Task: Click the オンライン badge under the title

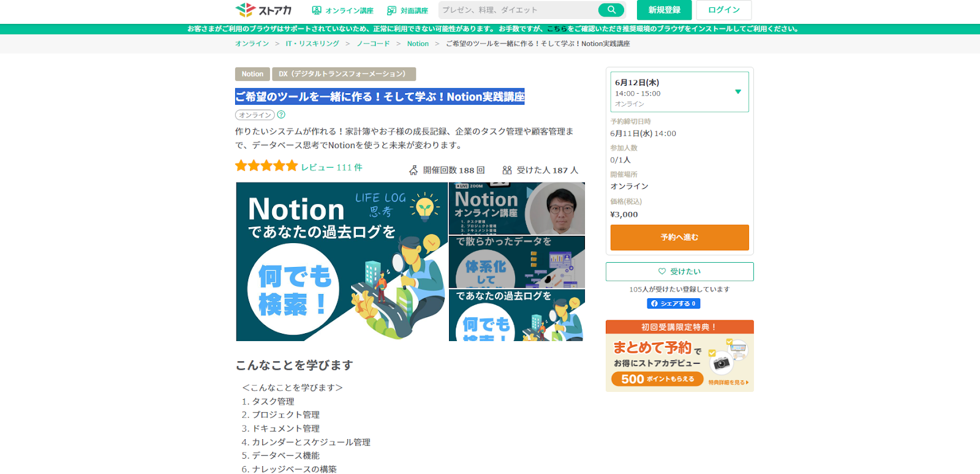Action: click(255, 115)
